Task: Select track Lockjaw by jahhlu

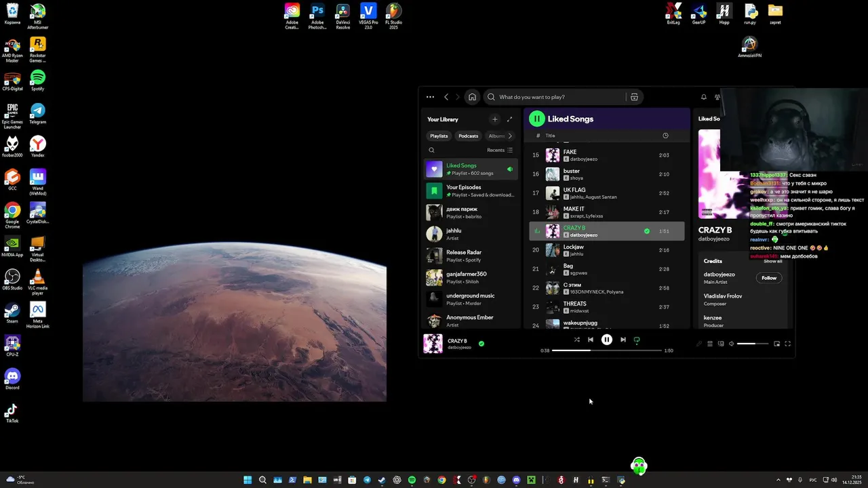Action: (607, 250)
